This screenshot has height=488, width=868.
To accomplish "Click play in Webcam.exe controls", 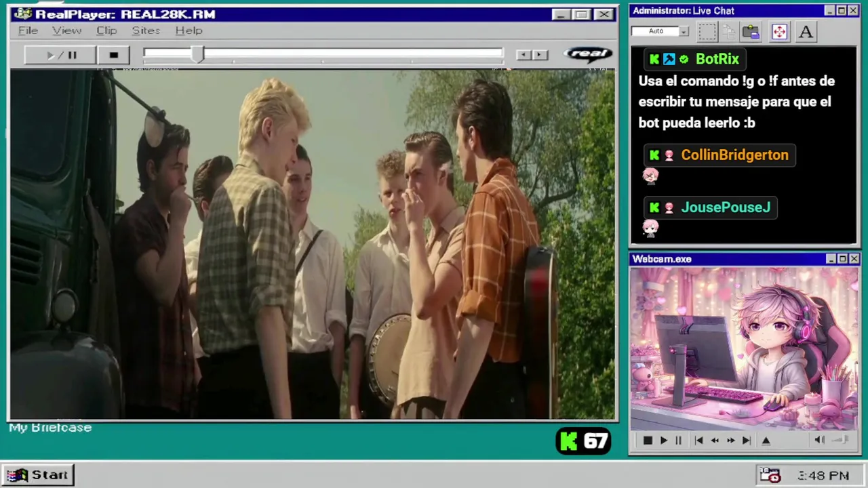I will click(663, 441).
